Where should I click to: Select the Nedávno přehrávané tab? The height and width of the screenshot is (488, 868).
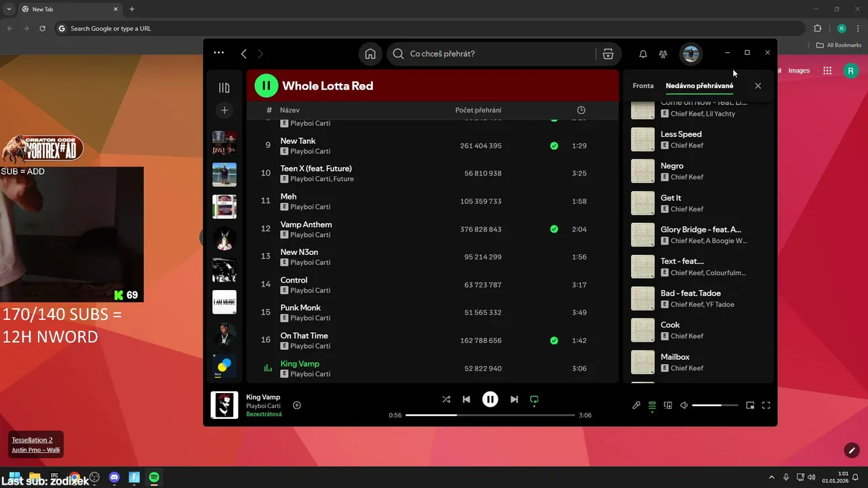coord(699,86)
